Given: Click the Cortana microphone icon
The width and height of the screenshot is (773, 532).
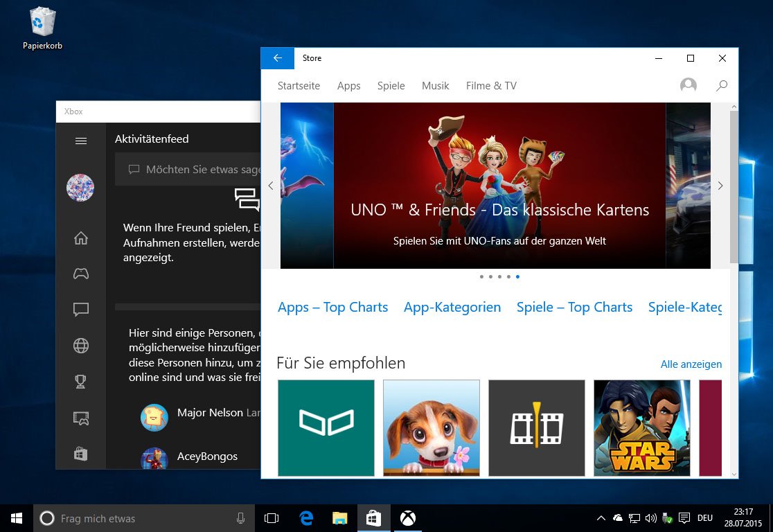Looking at the screenshot, I should point(240,518).
